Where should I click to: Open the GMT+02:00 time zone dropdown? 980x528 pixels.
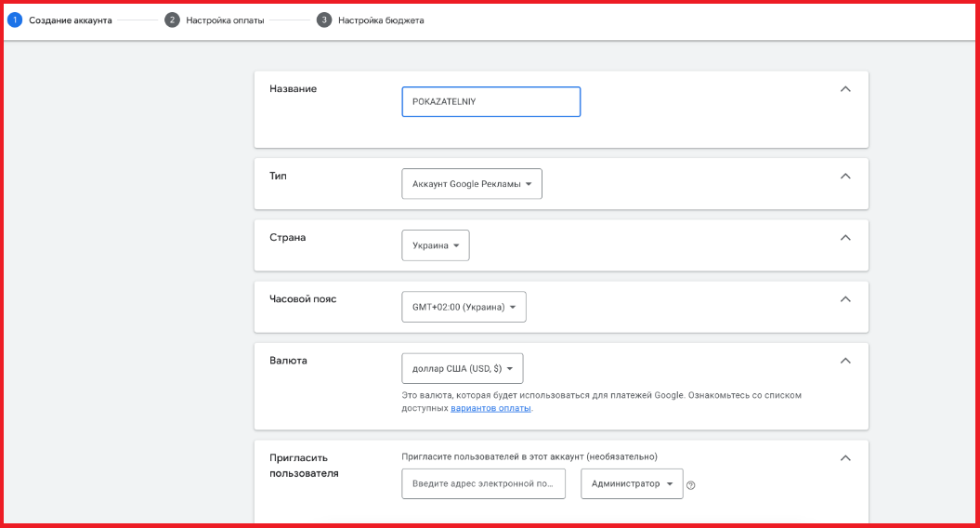tap(464, 307)
